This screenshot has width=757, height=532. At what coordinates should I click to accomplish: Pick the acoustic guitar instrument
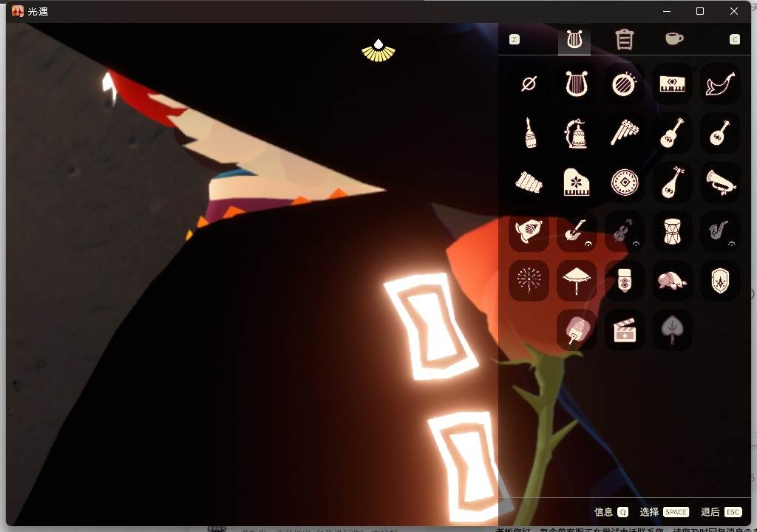tap(672, 133)
